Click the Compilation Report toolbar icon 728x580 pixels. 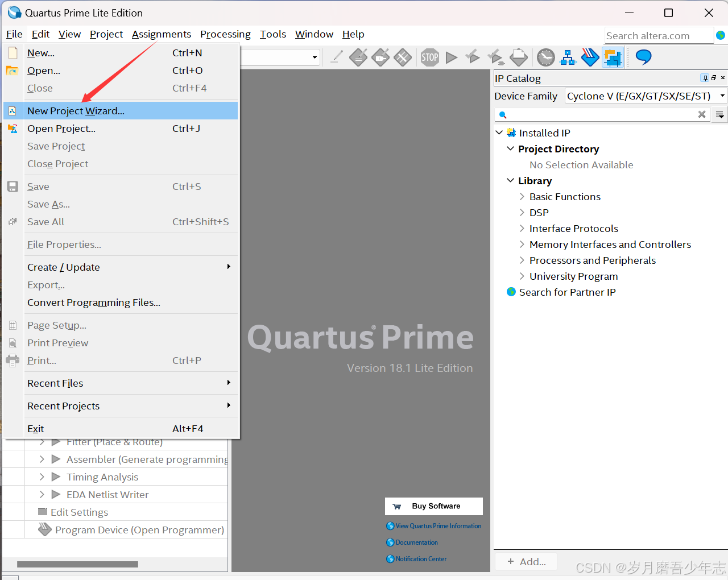click(519, 57)
